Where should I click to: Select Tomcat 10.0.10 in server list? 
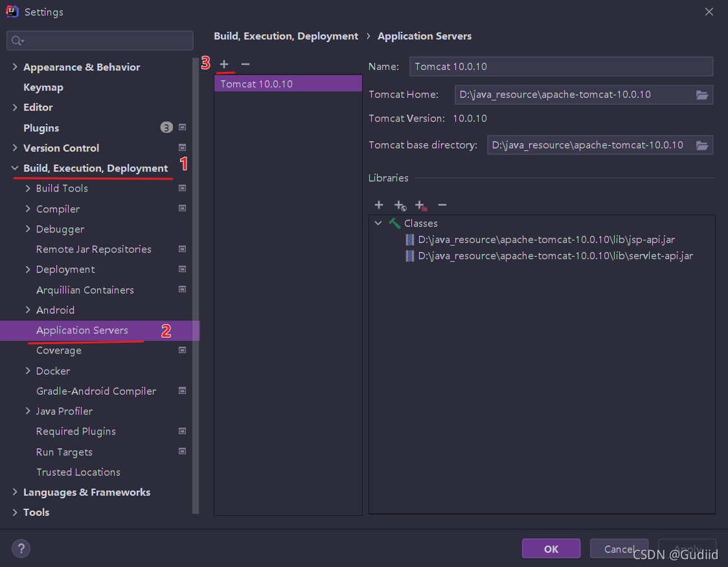click(288, 84)
